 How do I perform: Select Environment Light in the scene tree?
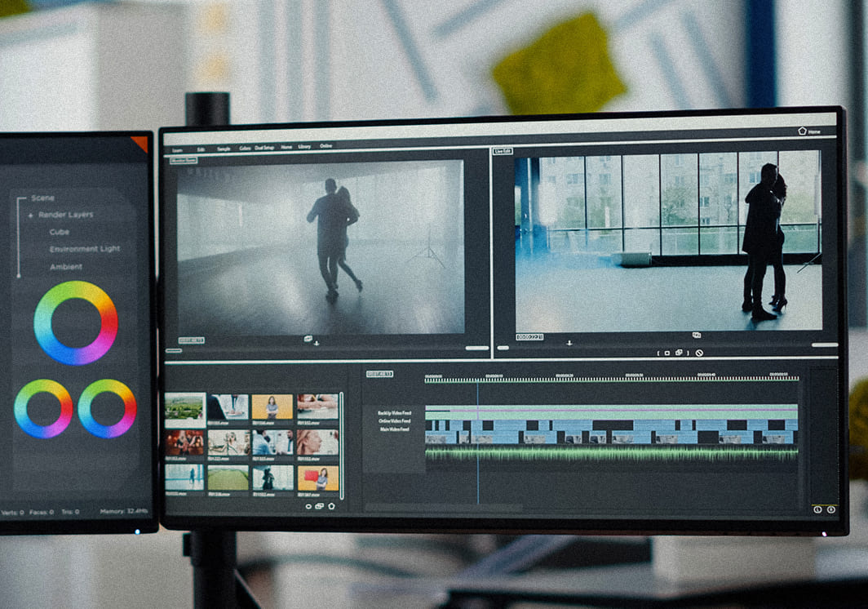(x=84, y=249)
